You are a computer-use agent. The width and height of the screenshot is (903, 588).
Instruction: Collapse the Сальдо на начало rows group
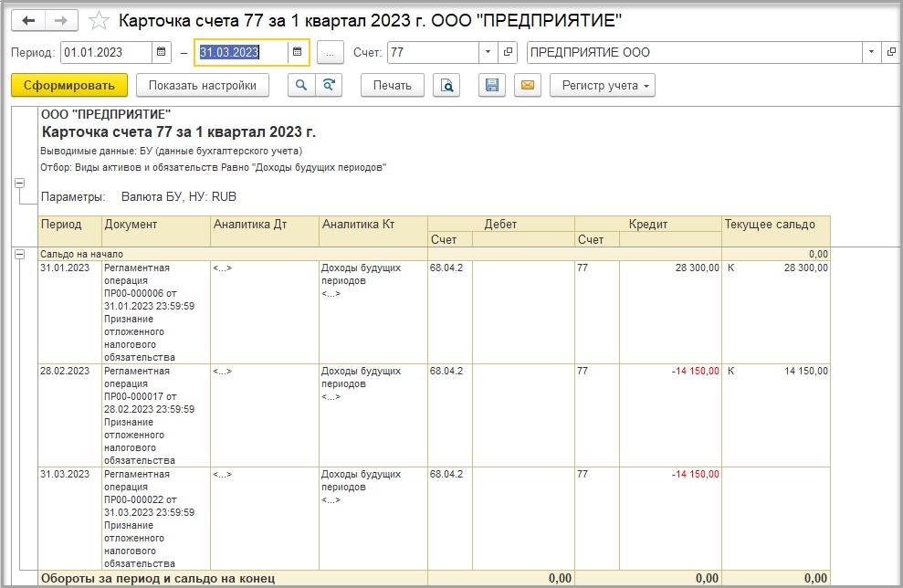click(19, 253)
